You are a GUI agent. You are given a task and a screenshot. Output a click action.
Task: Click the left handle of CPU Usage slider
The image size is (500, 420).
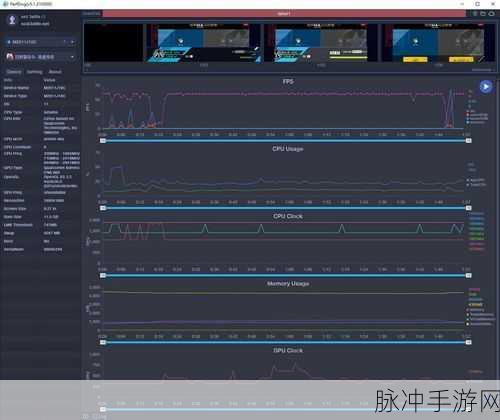pyautogui.click(x=103, y=208)
